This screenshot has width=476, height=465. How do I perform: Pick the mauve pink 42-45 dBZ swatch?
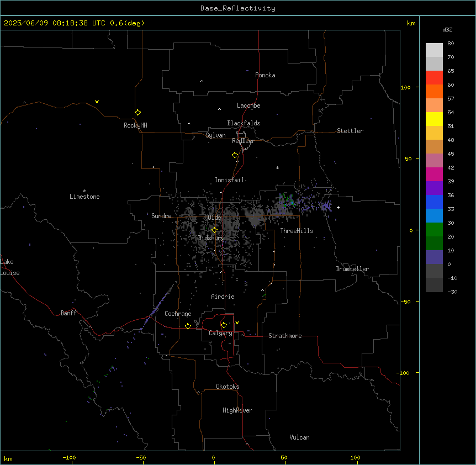[434, 161]
